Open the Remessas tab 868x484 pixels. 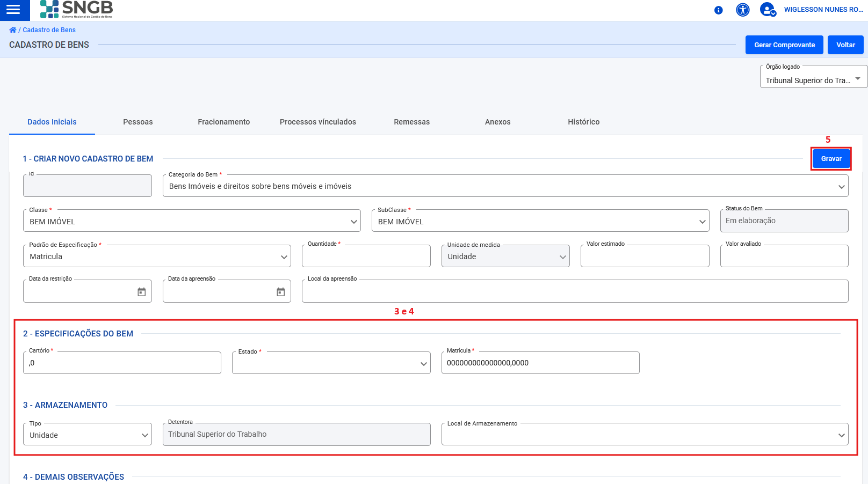pos(412,122)
